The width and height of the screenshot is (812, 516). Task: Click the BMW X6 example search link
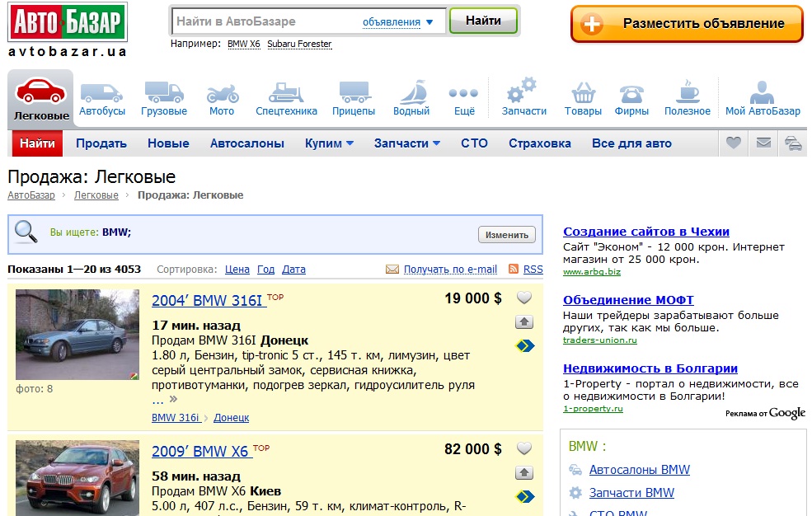tap(244, 44)
